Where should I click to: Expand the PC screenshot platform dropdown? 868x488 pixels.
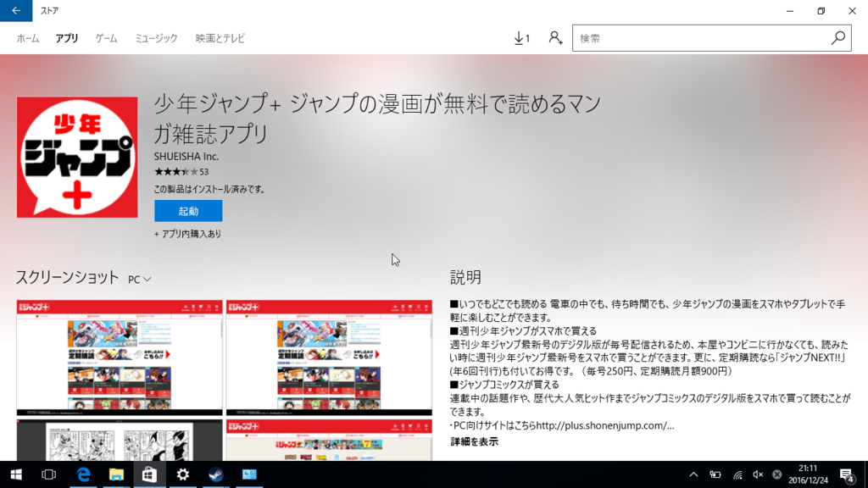(x=140, y=280)
